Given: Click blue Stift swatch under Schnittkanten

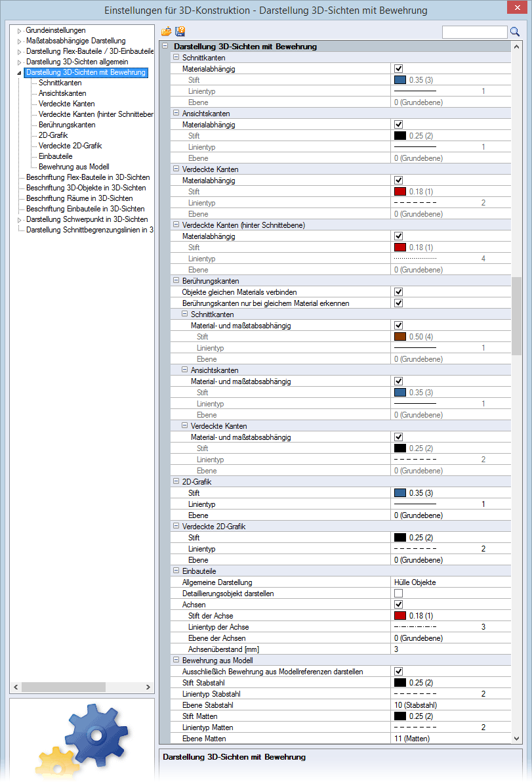Looking at the screenshot, I should pos(400,80).
